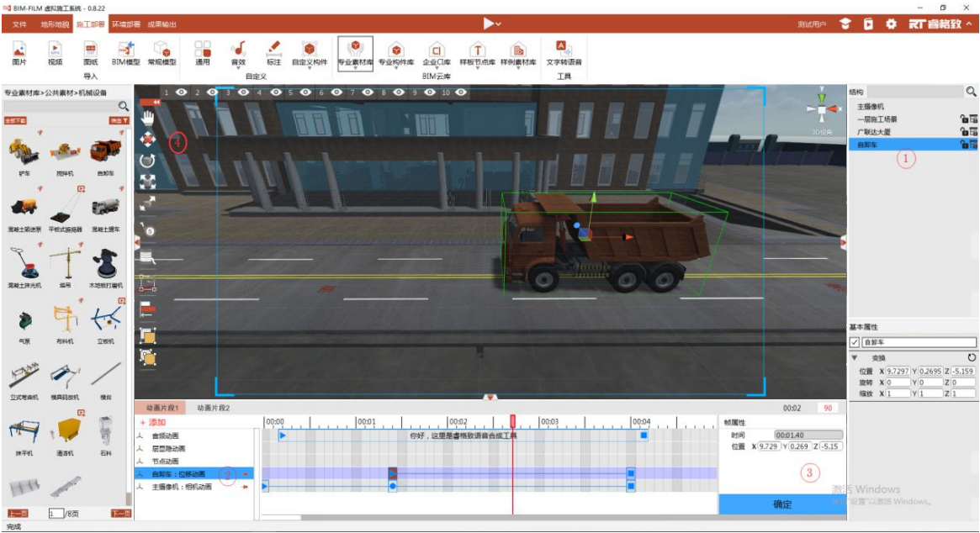Click the 筛选 filter button

(119, 120)
